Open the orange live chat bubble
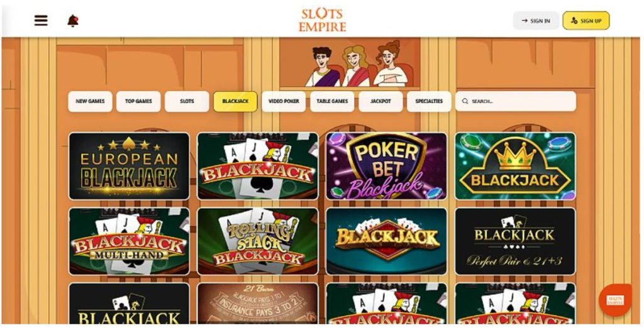 pos(615,300)
